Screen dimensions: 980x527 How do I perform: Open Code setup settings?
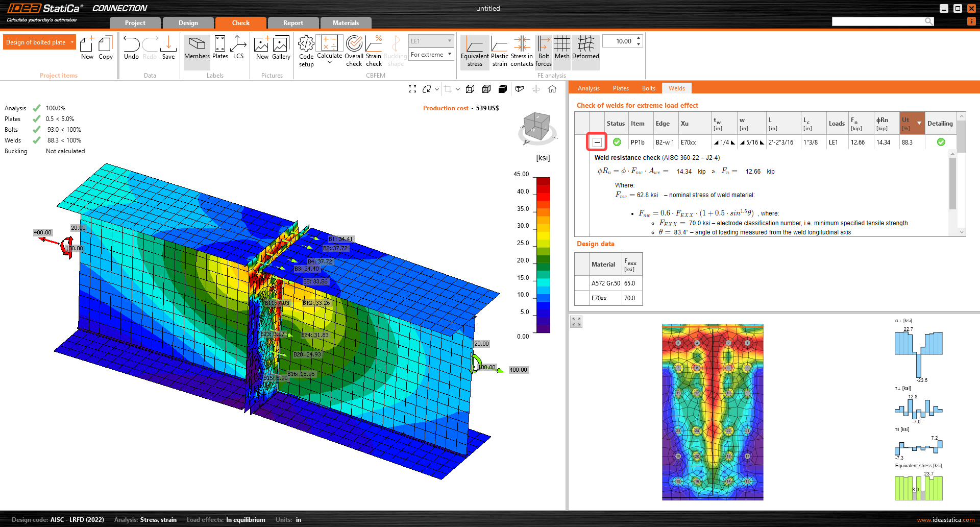tap(306, 51)
